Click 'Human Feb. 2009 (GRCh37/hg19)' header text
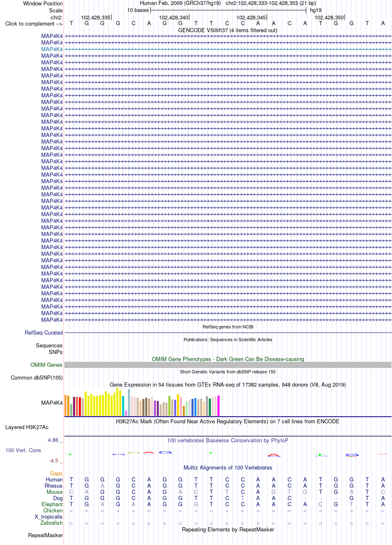The width and height of the screenshot is (392, 545). [x=180, y=3]
